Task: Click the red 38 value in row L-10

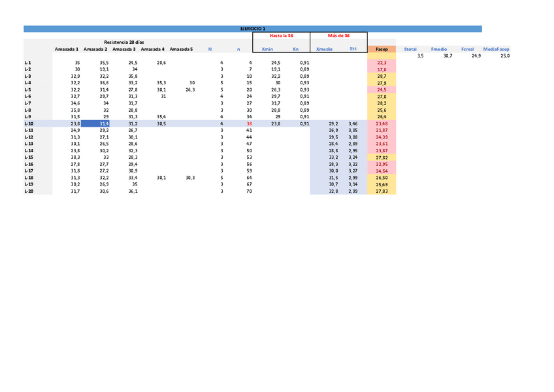Action: point(249,123)
